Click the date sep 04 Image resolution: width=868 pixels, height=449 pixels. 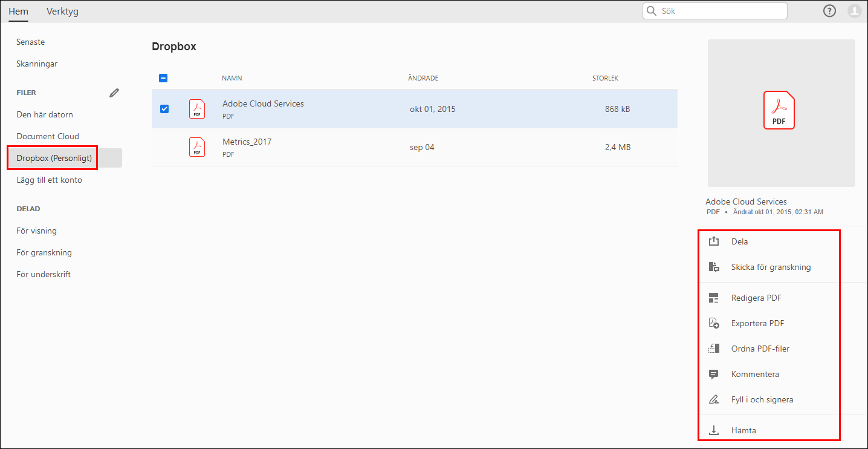click(x=422, y=147)
